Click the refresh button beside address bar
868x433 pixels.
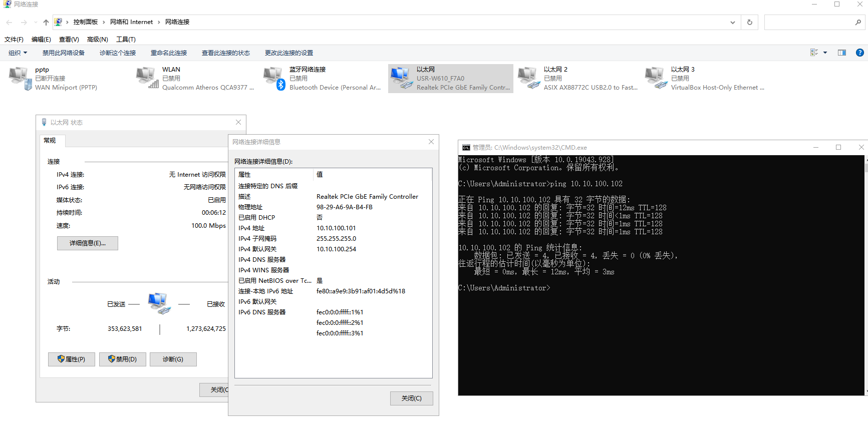pos(750,22)
